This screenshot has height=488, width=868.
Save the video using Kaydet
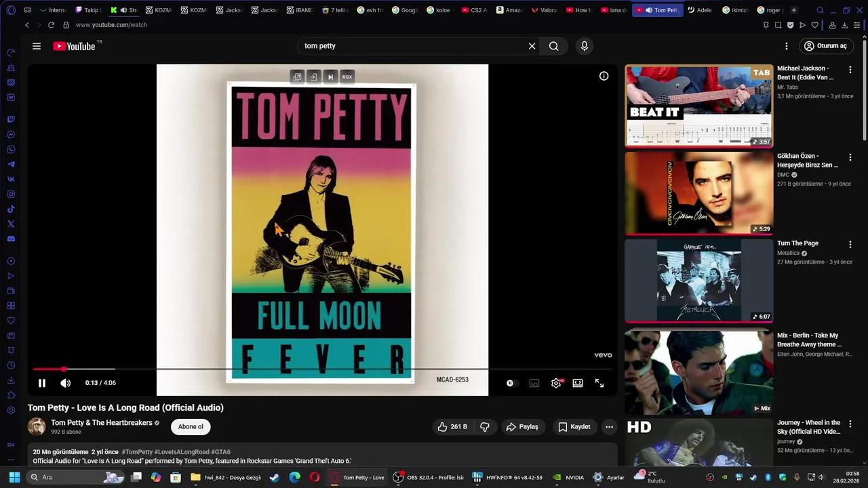click(x=574, y=427)
